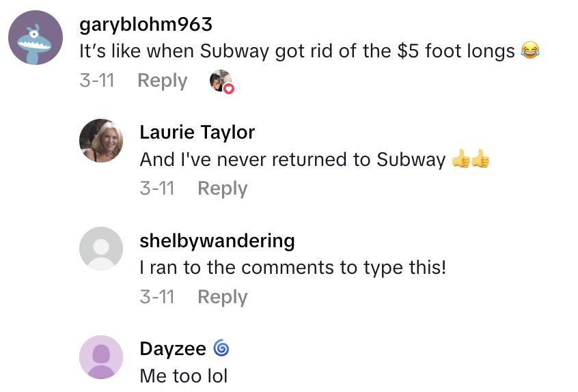The width and height of the screenshot is (578, 392).
Task: Open Laurie Taylor's profile photo
Action: (x=101, y=141)
